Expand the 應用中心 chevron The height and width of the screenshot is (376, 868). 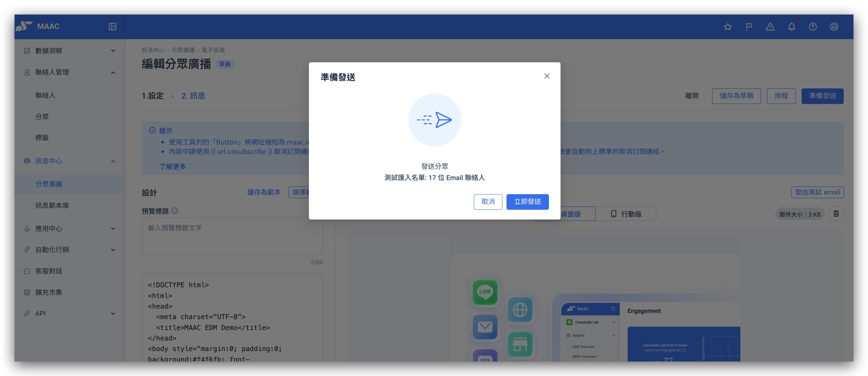(113, 229)
